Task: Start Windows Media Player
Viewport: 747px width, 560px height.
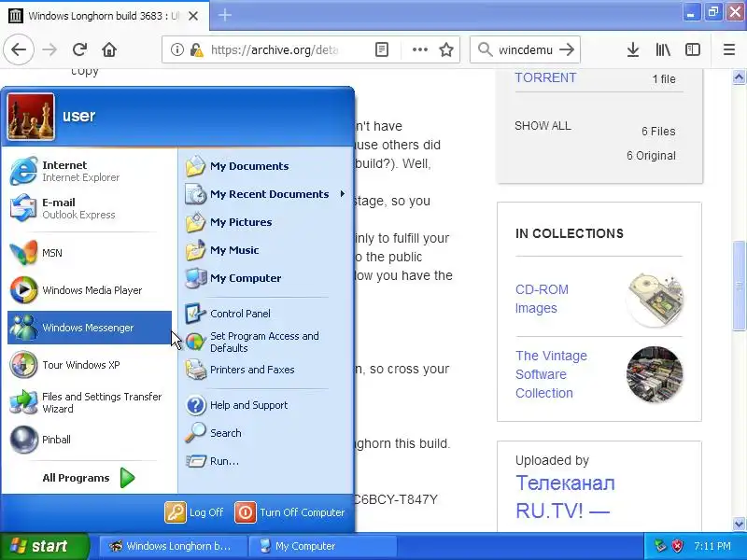Action: click(89, 290)
